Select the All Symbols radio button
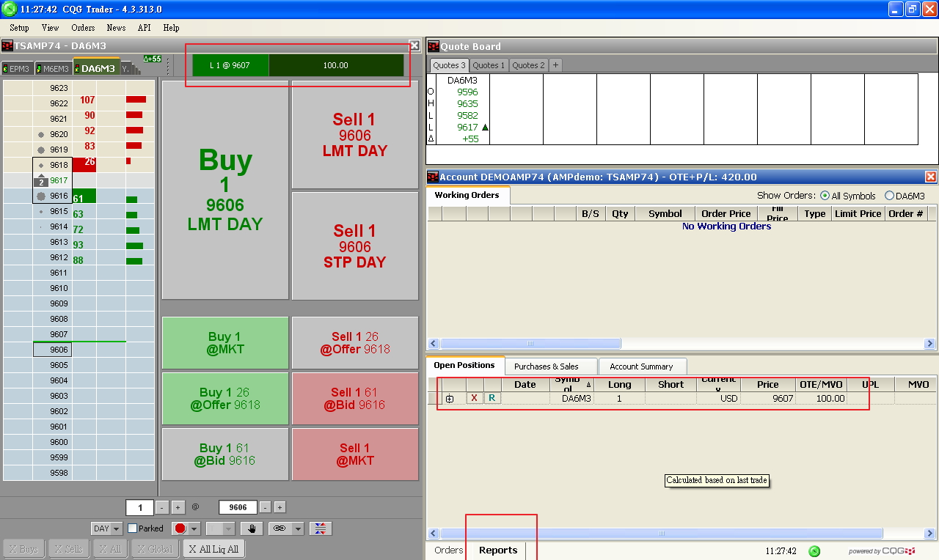Image resolution: width=939 pixels, height=560 pixels. (x=825, y=196)
